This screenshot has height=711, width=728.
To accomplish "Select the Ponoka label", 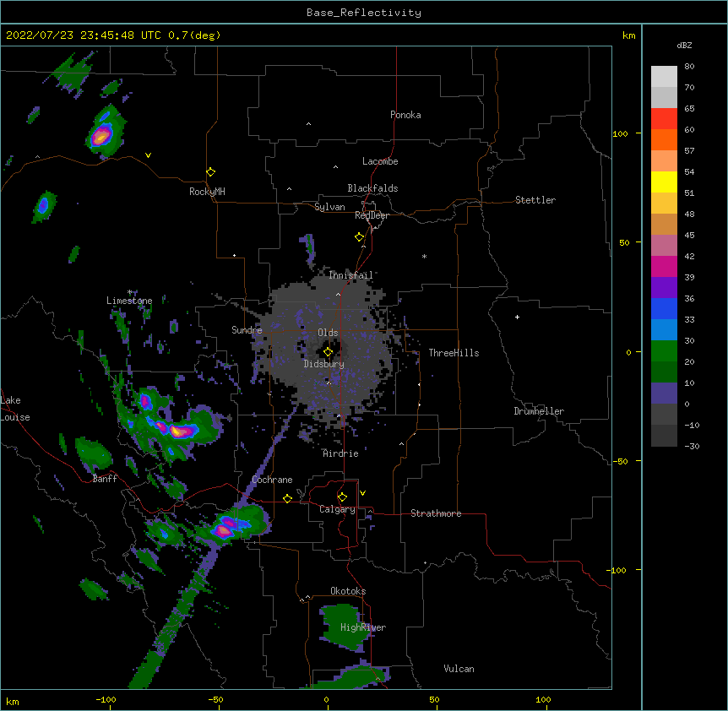I will click(405, 115).
